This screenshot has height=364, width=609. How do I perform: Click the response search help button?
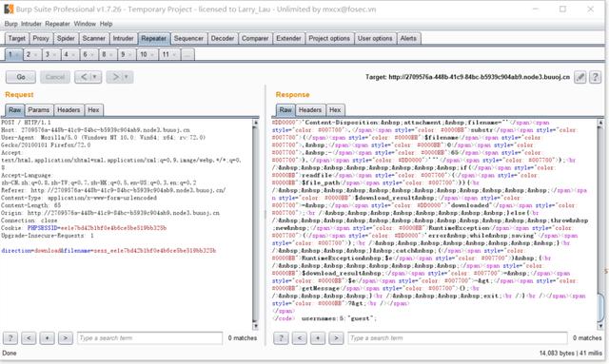(281, 338)
